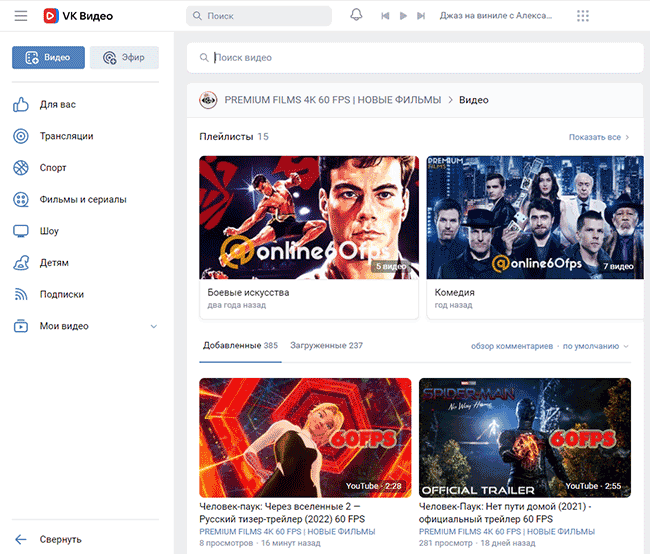Click the Джаз на виниле track title
The width and height of the screenshot is (650, 554).
[x=496, y=16]
